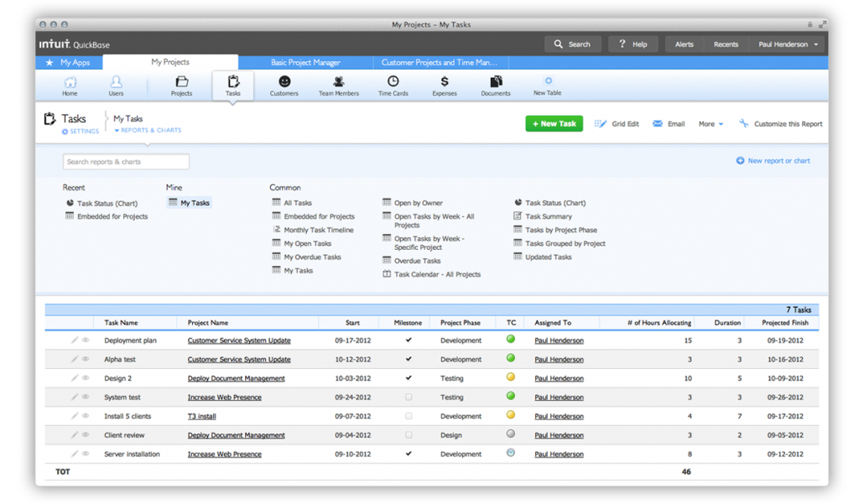
Task: Check Milestone box for Install 5 clients
Action: (409, 416)
